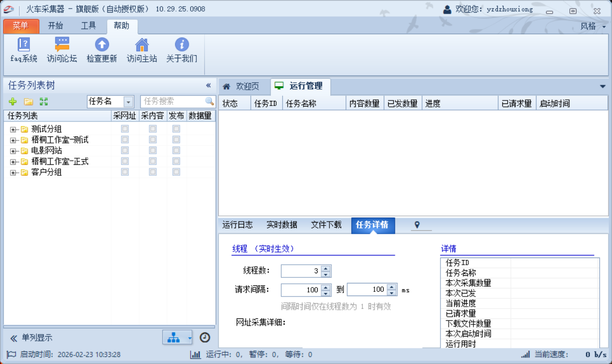612x364 pixels.
Task: Click 单列显示 at panel bottom
Action: tap(37, 338)
